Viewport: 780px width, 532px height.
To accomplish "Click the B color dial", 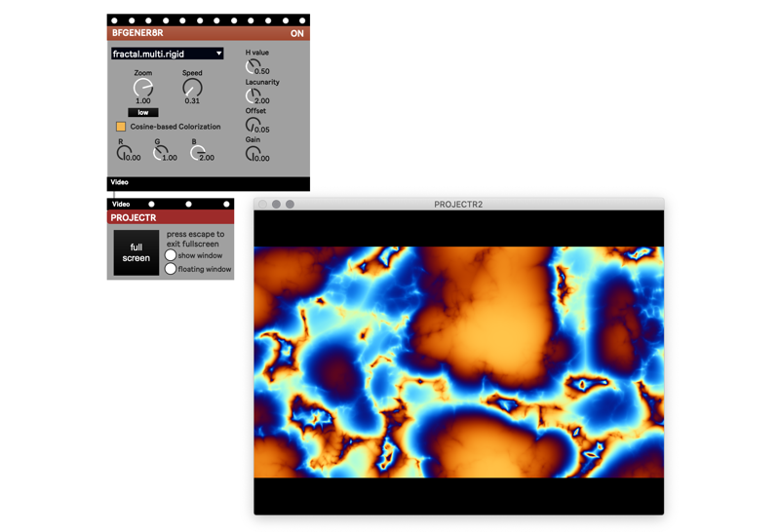I will (198, 153).
